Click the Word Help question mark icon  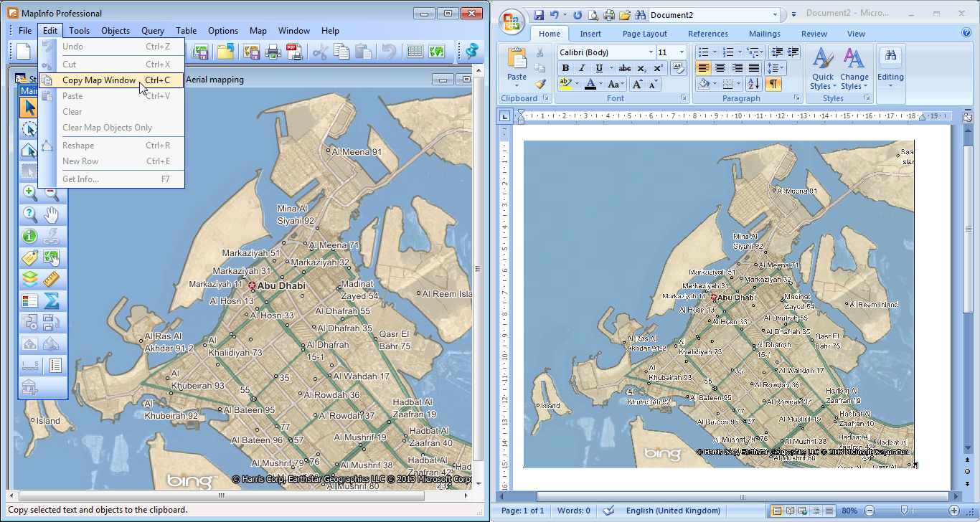966,33
